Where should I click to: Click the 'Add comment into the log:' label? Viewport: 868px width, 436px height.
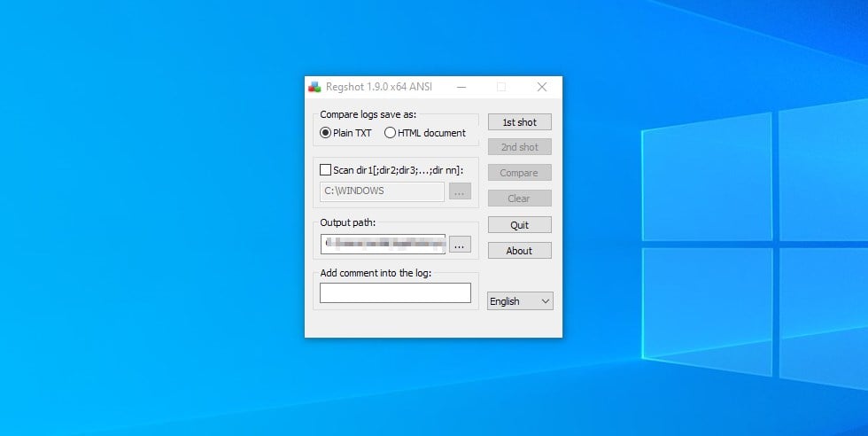click(x=376, y=273)
